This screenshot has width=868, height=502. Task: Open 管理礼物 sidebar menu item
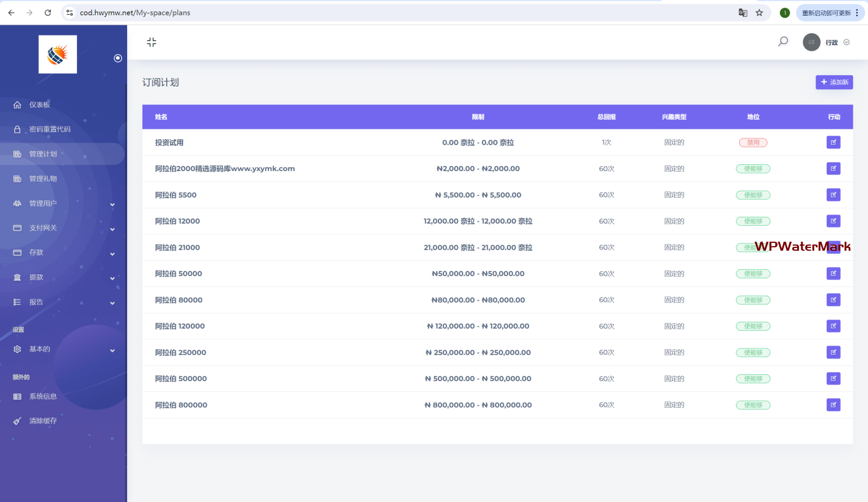43,179
